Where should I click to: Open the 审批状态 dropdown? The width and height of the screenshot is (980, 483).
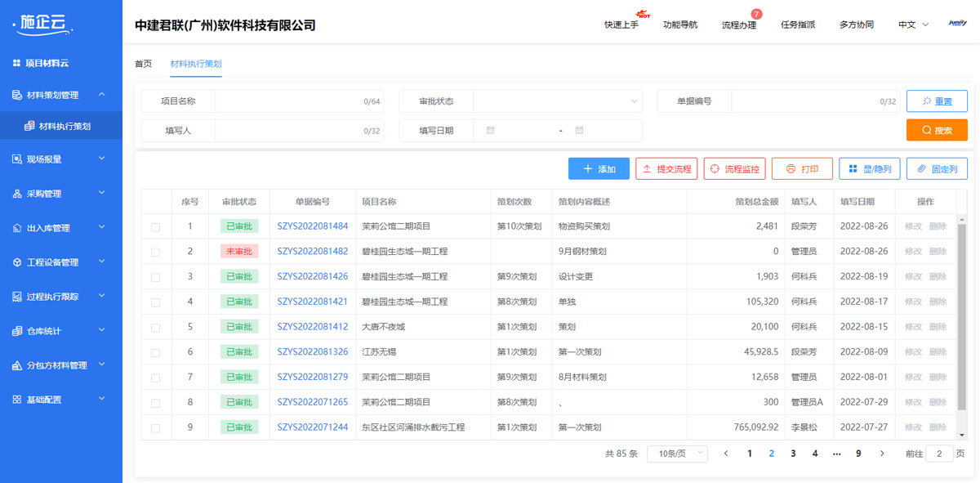(558, 101)
